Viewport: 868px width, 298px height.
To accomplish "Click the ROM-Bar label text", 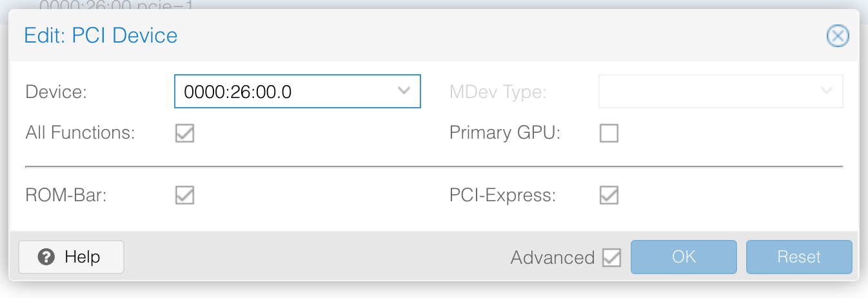I will 66,195.
